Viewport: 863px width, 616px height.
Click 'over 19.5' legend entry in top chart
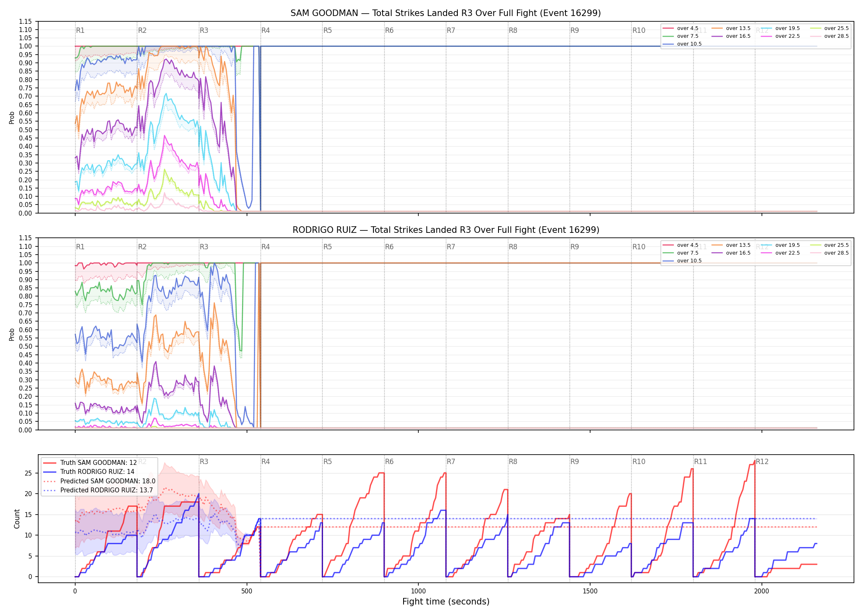(780, 28)
